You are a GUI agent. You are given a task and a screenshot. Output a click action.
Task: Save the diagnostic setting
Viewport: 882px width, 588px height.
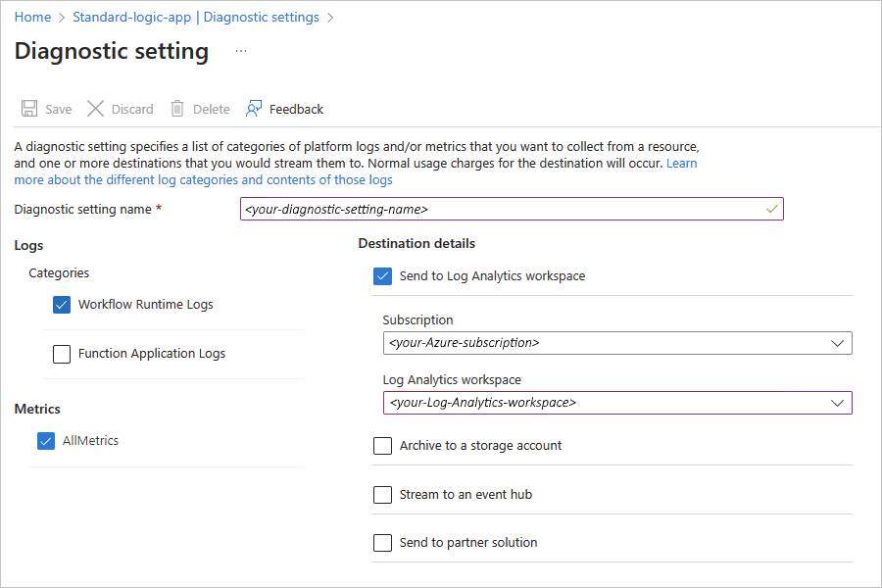click(x=46, y=109)
